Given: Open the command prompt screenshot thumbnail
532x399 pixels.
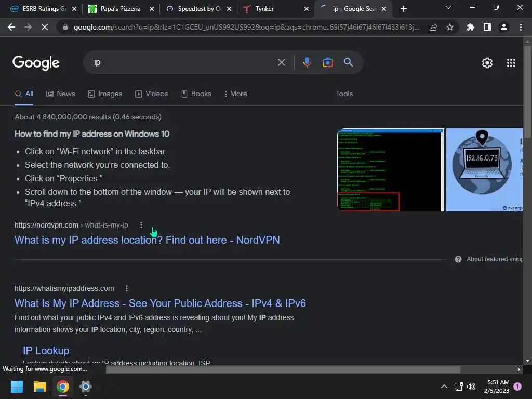Looking at the screenshot, I should tap(390, 170).
